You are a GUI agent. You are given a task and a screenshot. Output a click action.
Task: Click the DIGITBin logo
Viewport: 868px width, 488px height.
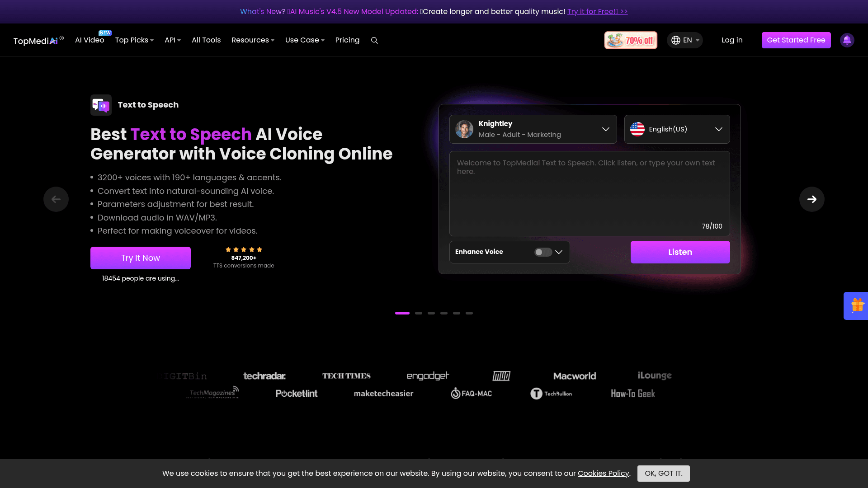pyautogui.click(x=184, y=376)
